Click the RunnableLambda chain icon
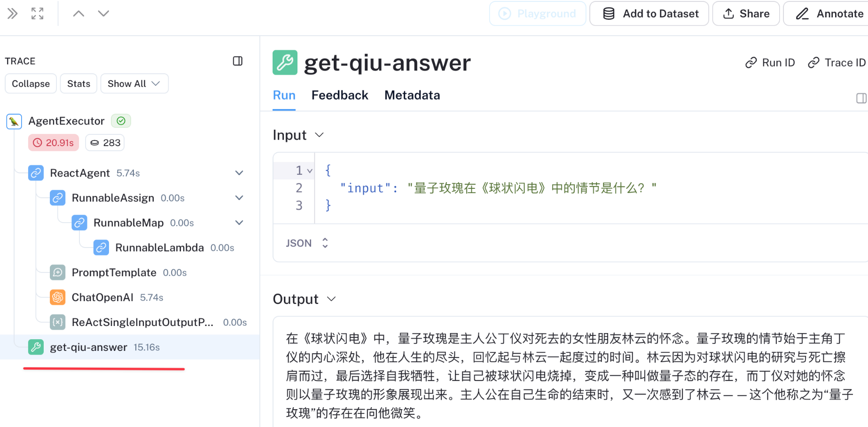This screenshot has width=868, height=427. (101, 248)
